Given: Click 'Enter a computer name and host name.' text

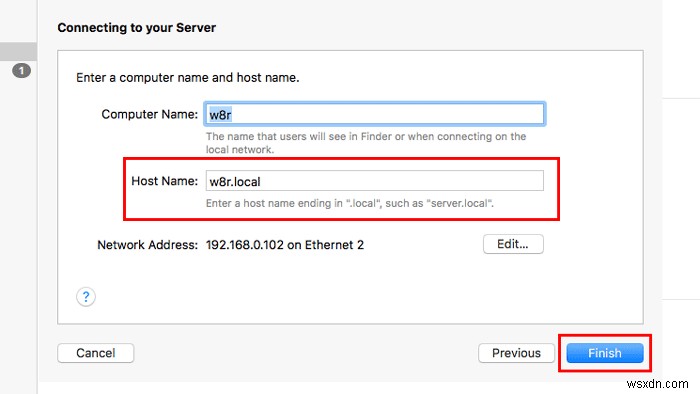Looking at the screenshot, I should (x=188, y=78).
